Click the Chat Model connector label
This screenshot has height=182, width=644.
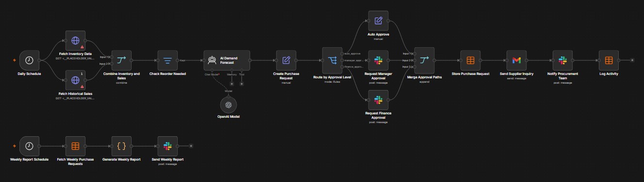(212, 74)
